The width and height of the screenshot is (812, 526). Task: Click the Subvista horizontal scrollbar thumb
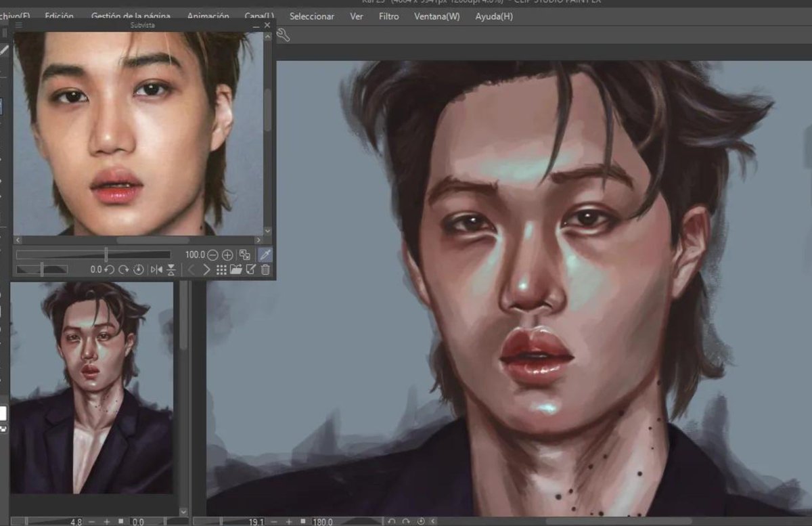point(153,240)
